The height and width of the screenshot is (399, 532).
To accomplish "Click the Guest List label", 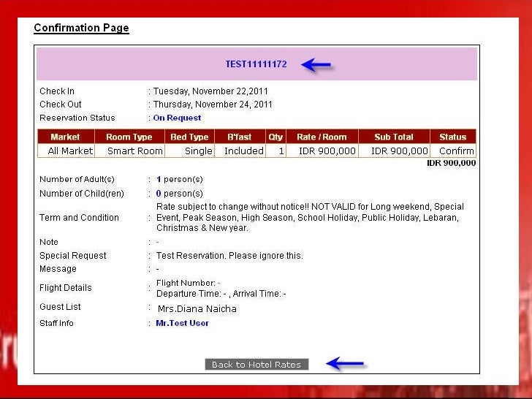I will click(60, 307).
